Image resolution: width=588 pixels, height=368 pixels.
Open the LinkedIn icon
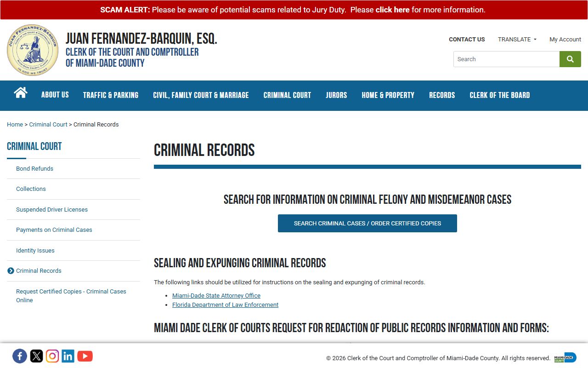68,356
